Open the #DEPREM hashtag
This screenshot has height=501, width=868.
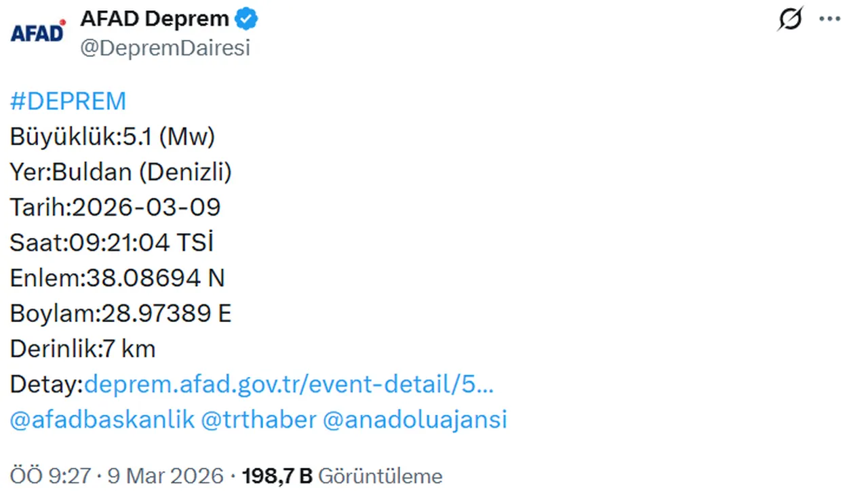(67, 100)
